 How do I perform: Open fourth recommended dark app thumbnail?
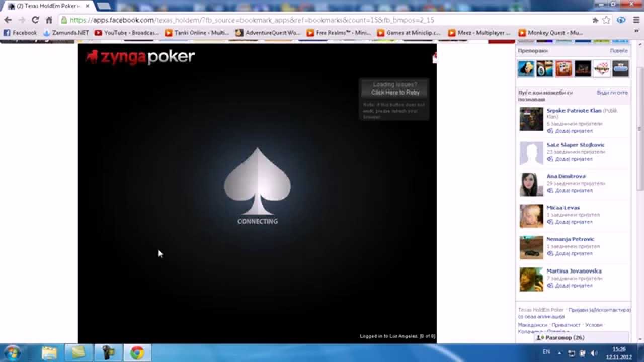[583, 69]
